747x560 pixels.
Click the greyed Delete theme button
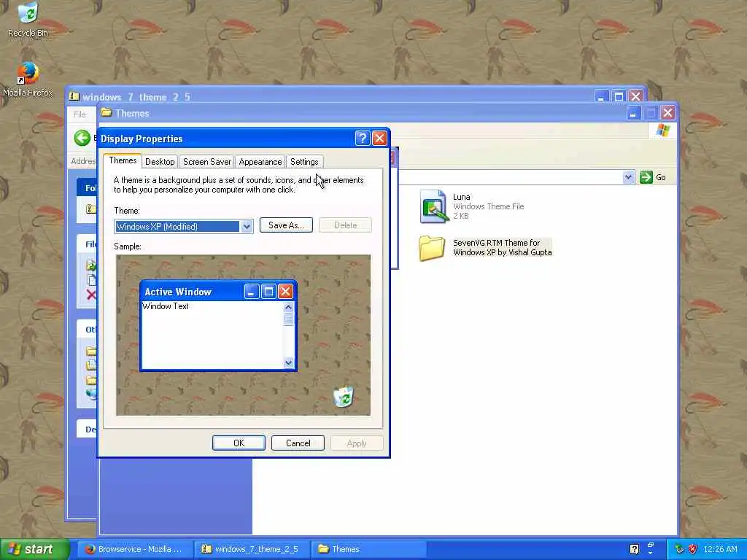345,225
